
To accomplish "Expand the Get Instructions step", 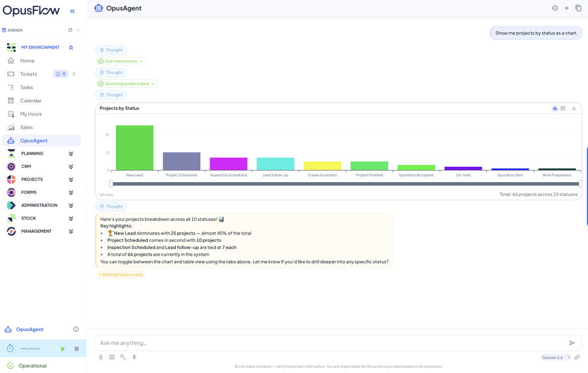I will (x=121, y=61).
